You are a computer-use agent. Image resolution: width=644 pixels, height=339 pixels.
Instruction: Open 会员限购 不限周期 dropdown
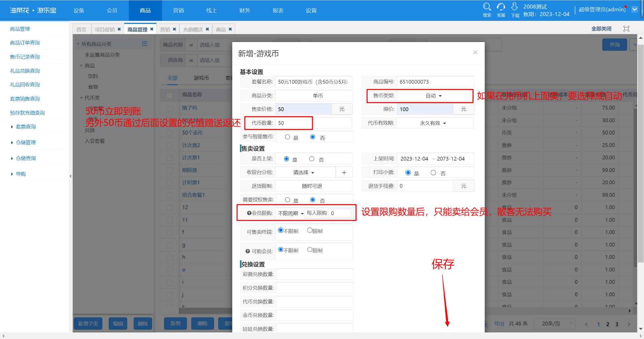click(290, 213)
